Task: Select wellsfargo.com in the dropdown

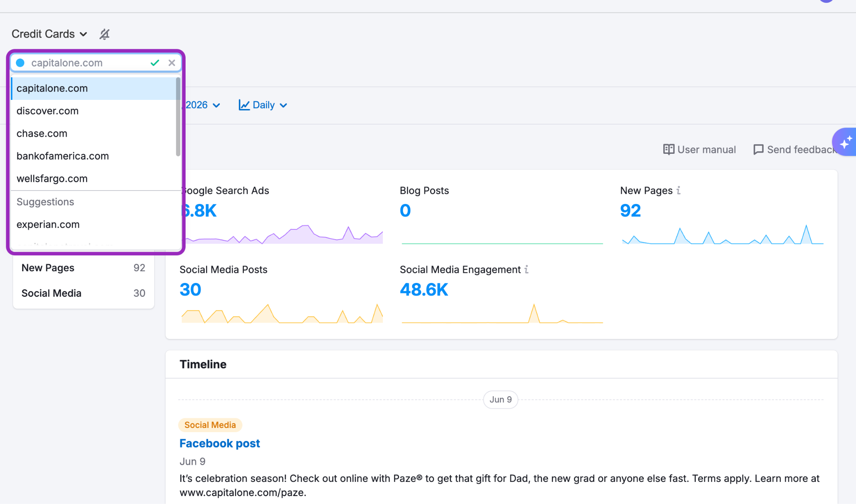Action: [94, 179]
